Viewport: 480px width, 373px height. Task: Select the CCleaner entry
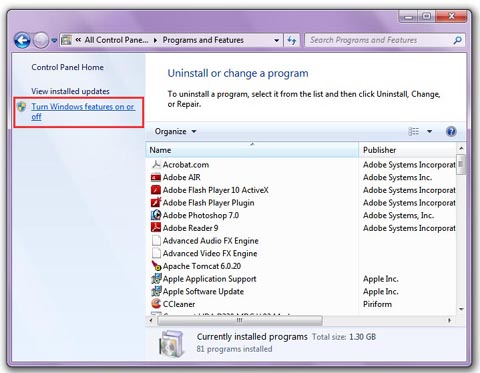point(179,304)
